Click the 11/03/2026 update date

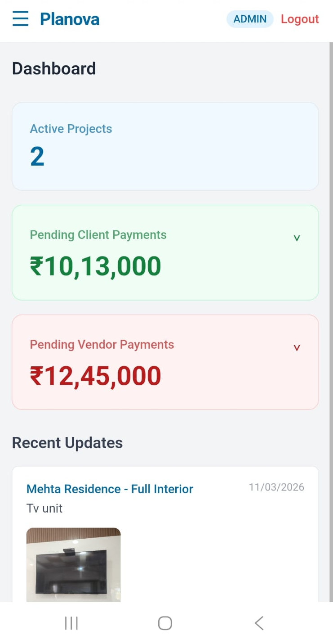tap(276, 487)
